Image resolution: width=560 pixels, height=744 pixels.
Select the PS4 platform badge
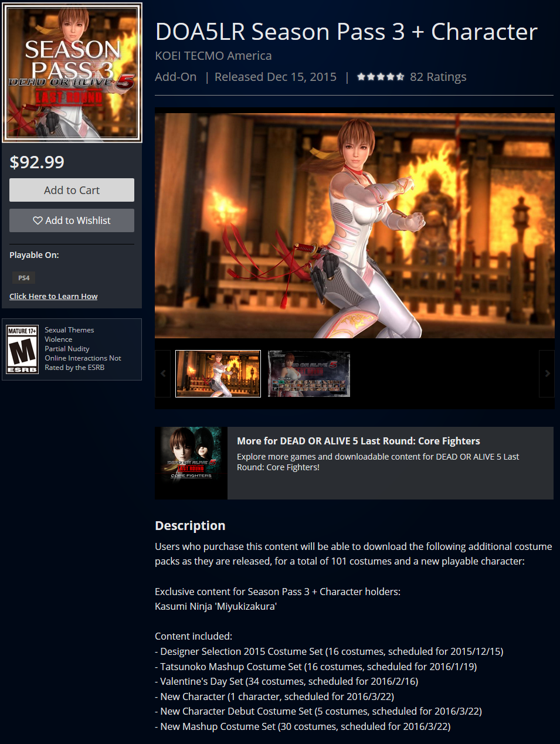coord(23,277)
